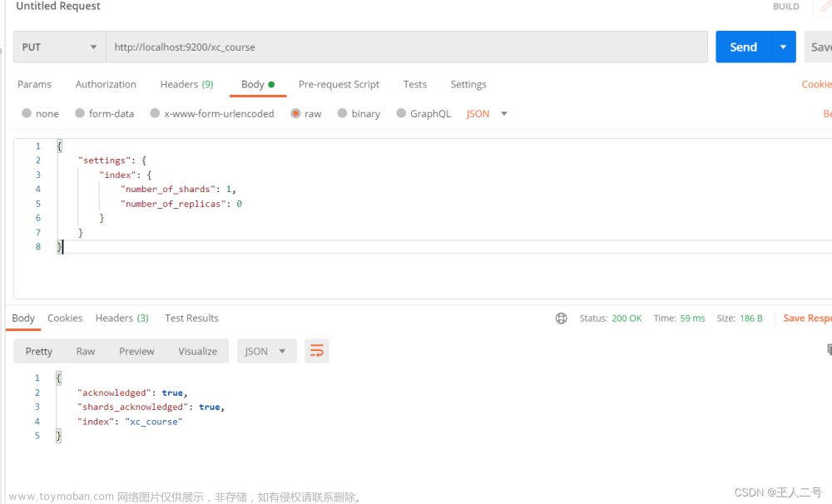Click the "settings" key in request body
Screen dimensions: 832x504
pyautogui.click(x=104, y=161)
